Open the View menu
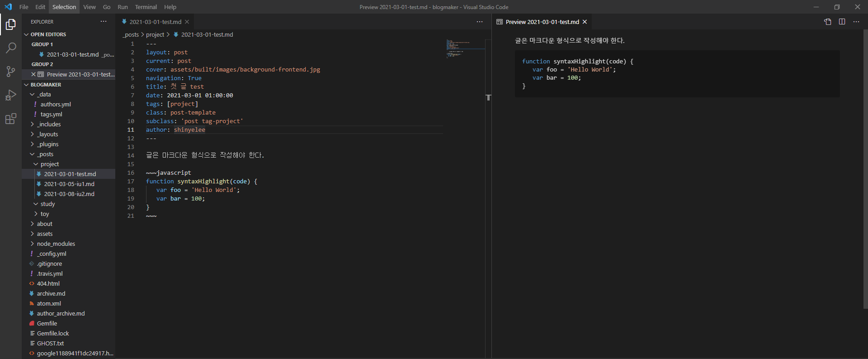Image resolution: width=868 pixels, height=359 pixels. pos(90,7)
